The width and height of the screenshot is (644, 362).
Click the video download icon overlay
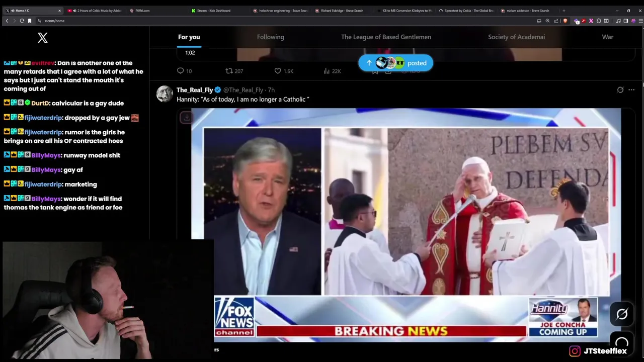186,117
